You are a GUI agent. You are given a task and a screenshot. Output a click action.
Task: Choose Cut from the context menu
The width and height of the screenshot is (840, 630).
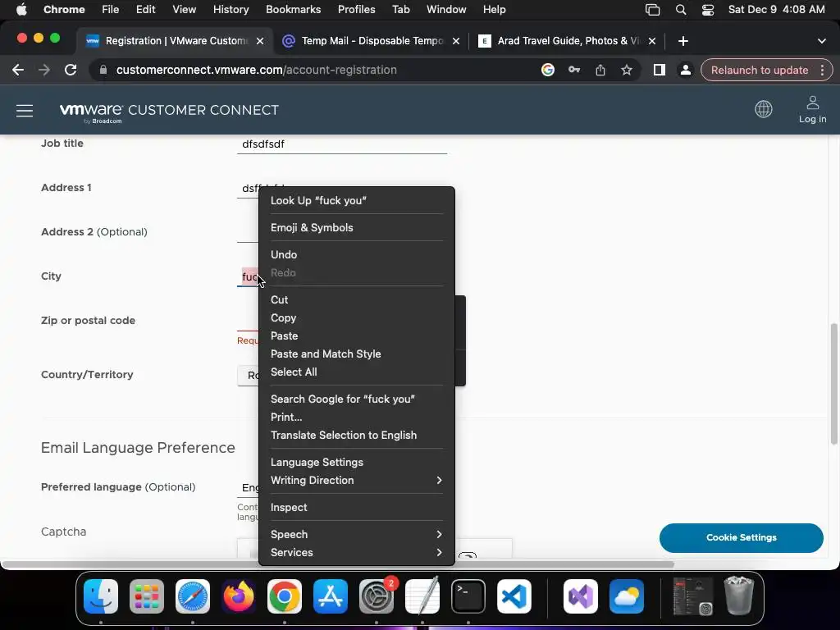click(356, 300)
